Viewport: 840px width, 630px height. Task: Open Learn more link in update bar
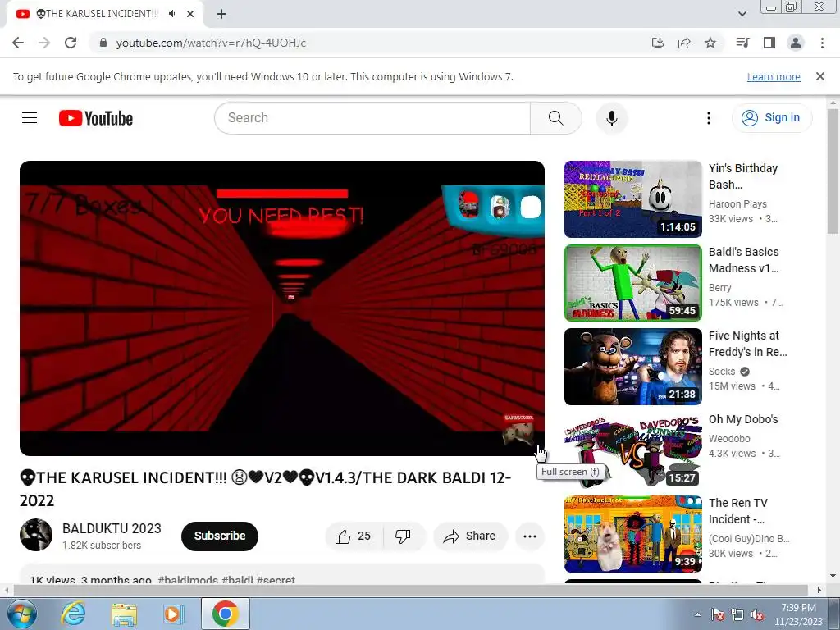tap(774, 76)
